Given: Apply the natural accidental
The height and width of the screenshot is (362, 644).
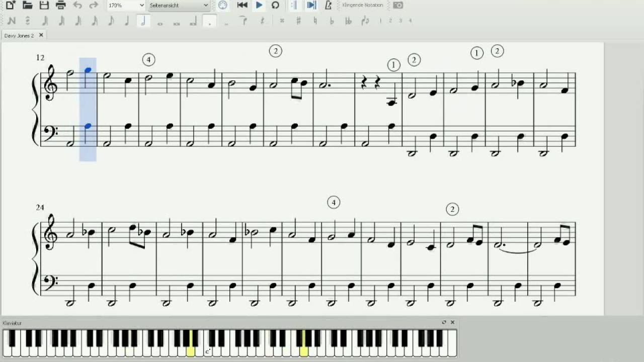Looking at the screenshot, I should coord(315,21).
